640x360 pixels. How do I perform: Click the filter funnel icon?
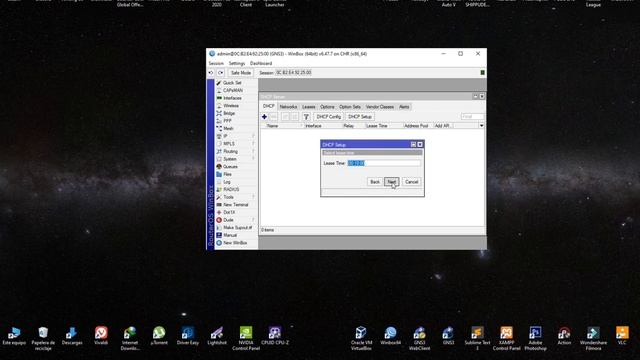point(306,117)
